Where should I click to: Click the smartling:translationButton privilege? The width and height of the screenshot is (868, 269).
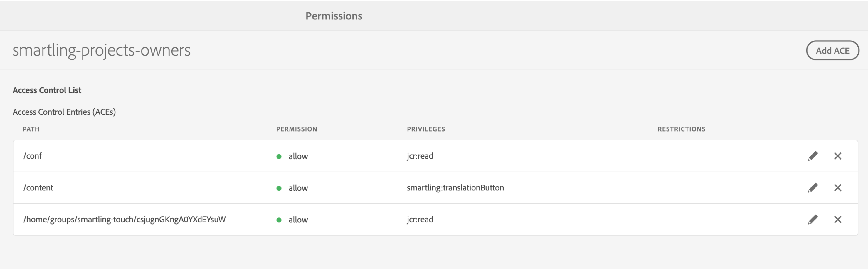point(455,188)
